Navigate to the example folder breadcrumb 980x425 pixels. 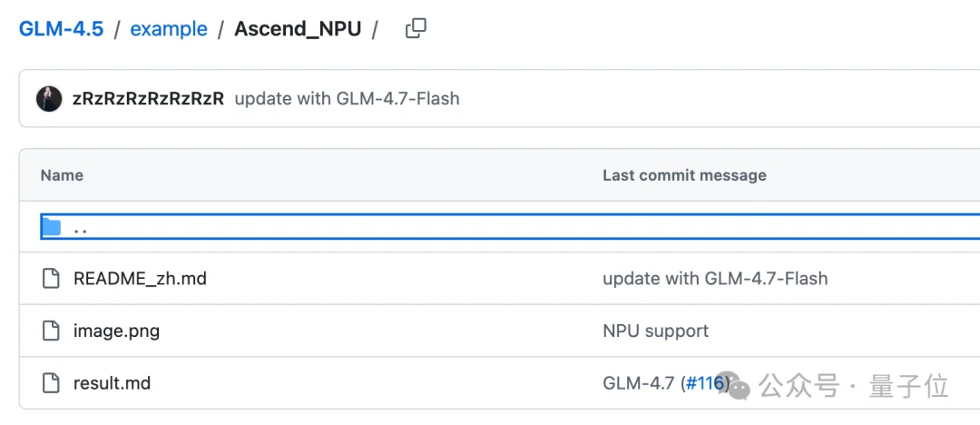pyautogui.click(x=169, y=29)
